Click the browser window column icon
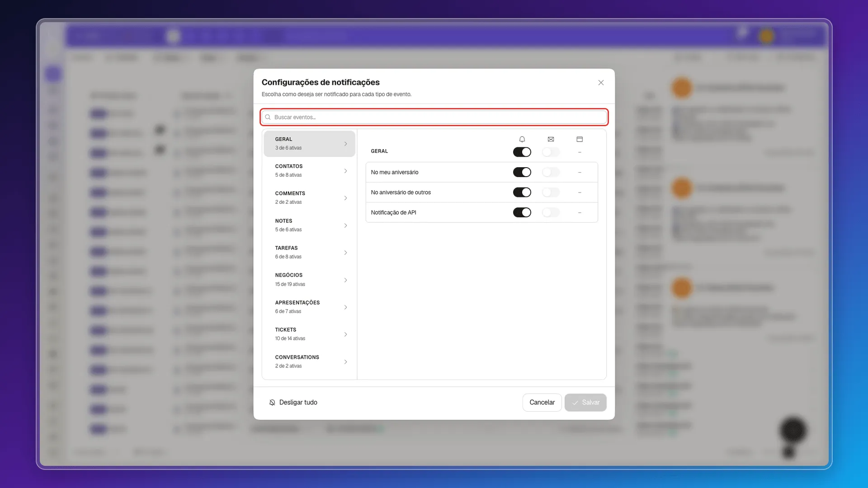This screenshot has width=868, height=488. coord(580,139)
